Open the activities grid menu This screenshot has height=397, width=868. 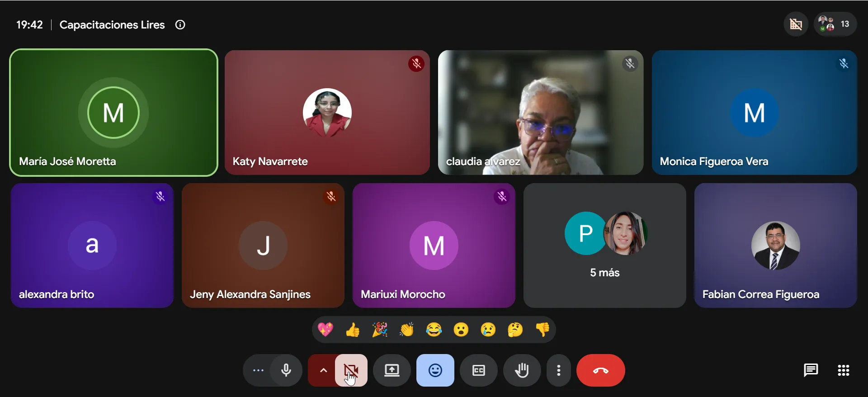point(844,370)
